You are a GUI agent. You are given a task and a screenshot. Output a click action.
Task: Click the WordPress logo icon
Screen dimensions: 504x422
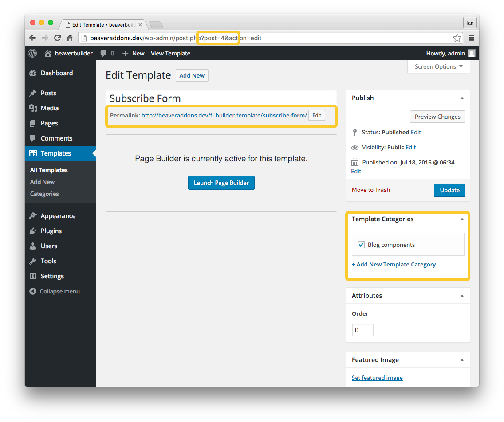[32, 53]
